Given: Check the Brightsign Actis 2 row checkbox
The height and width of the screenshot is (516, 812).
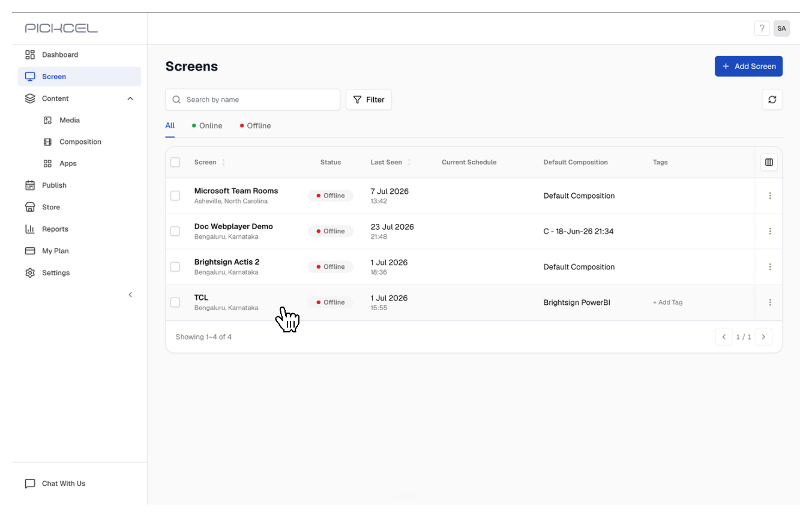Looking at the screenshot, I should (x=175, y=266).
